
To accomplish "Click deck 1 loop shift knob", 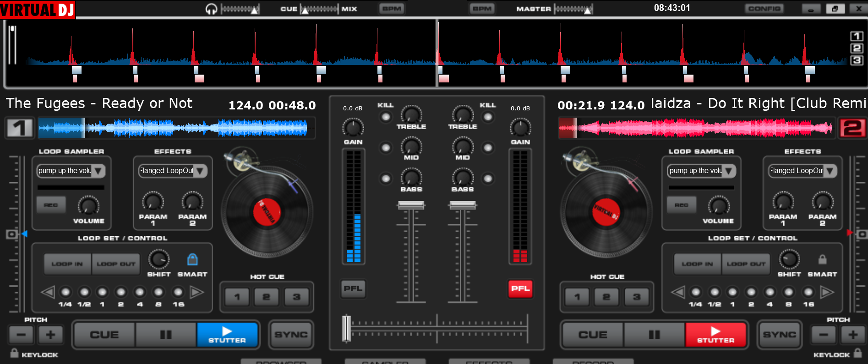I will point(159,260).
